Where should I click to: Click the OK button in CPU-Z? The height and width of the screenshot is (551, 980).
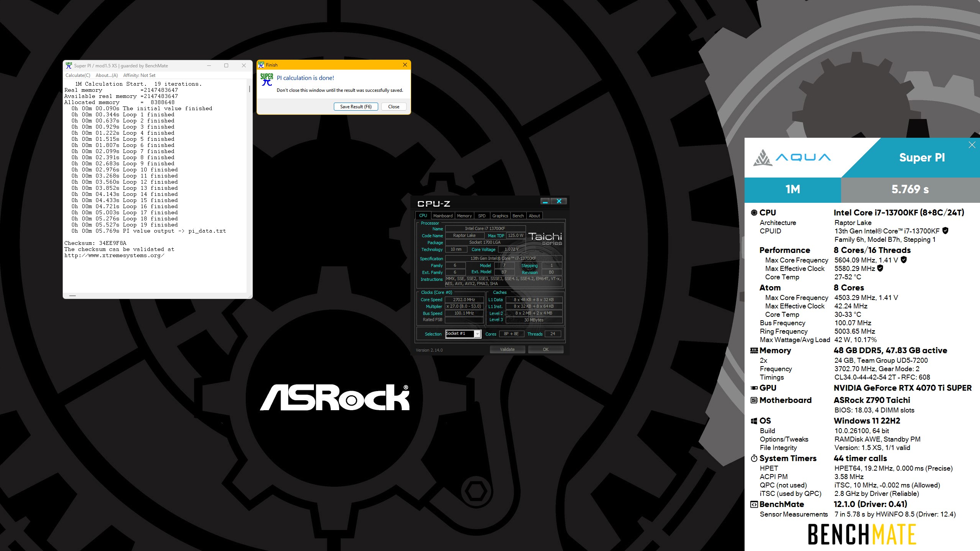coord(546,349)
